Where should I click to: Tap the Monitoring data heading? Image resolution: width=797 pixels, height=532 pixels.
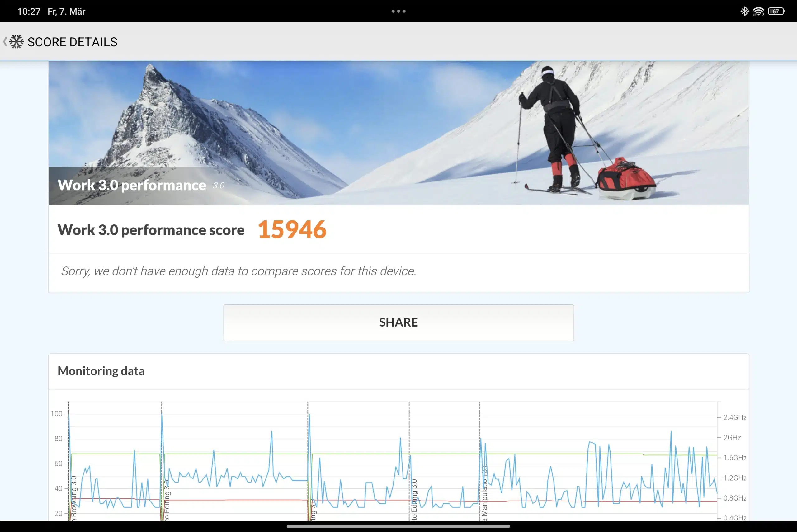click(x=101, y=371)
